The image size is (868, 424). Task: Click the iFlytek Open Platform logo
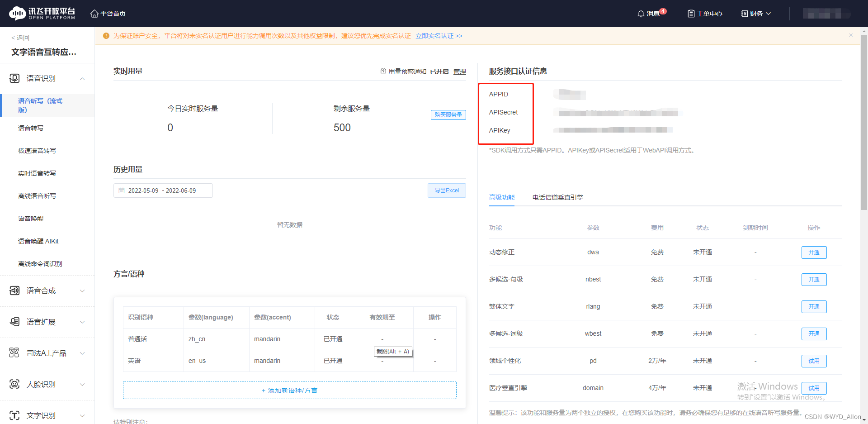[x=42, y=14]
